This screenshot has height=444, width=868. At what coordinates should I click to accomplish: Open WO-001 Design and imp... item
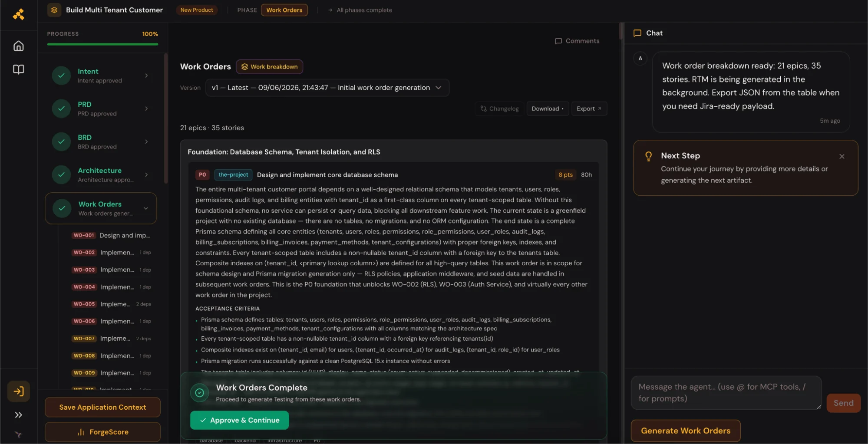click(x=111, y=235)
